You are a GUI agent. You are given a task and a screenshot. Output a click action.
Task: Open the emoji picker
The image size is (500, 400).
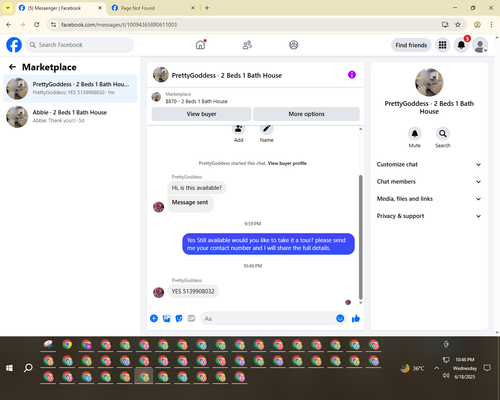pos(340,318)
